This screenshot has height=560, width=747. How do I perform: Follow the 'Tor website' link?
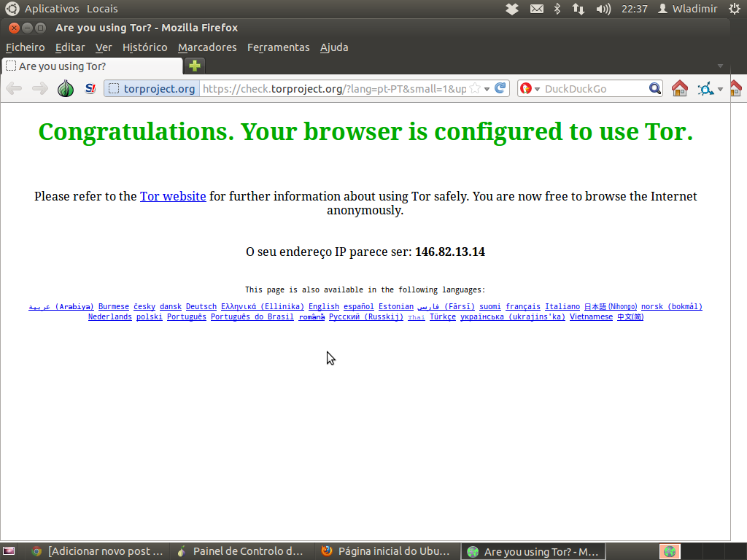pos(173,196)
